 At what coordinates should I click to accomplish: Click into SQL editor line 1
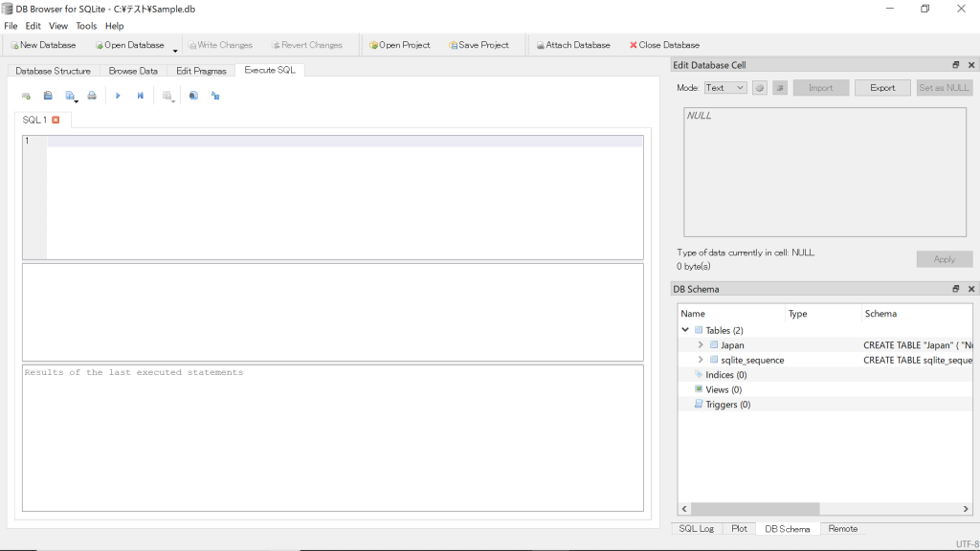click(x=345, y=142)
